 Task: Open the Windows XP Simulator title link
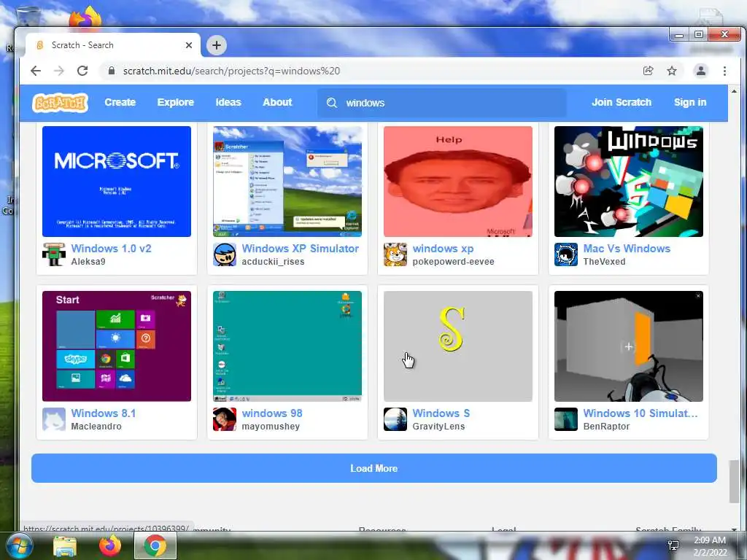point(300,249)
